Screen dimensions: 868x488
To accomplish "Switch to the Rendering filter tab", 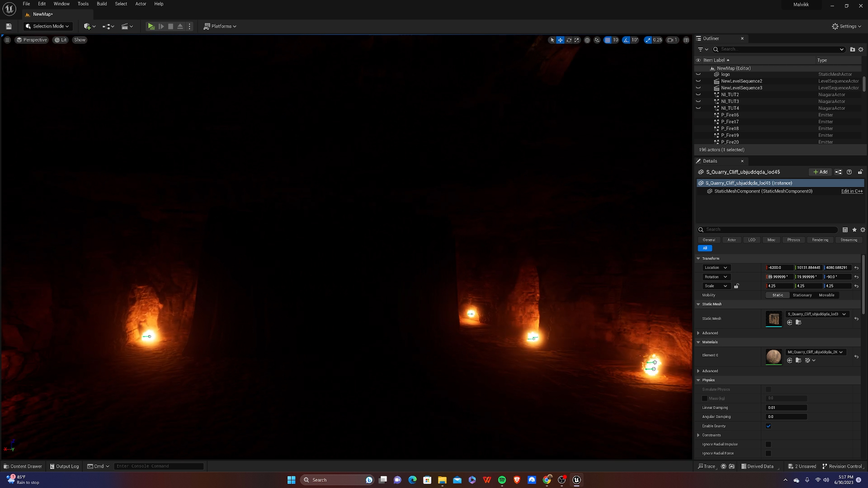I will (820, 240).
